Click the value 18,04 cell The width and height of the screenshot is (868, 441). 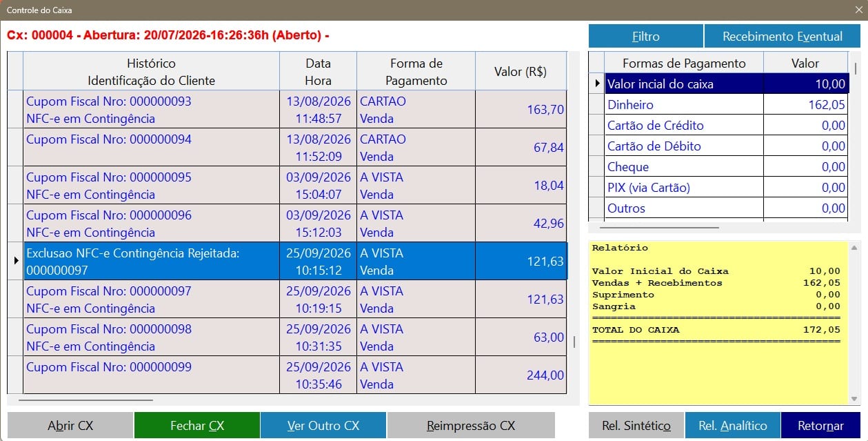coord(521,186)
